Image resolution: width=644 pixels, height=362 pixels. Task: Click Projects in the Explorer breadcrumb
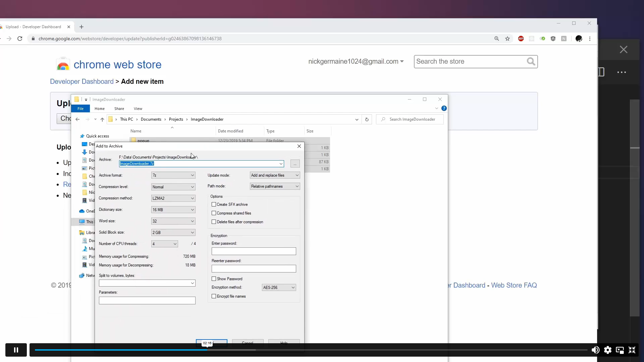[176, 119]
